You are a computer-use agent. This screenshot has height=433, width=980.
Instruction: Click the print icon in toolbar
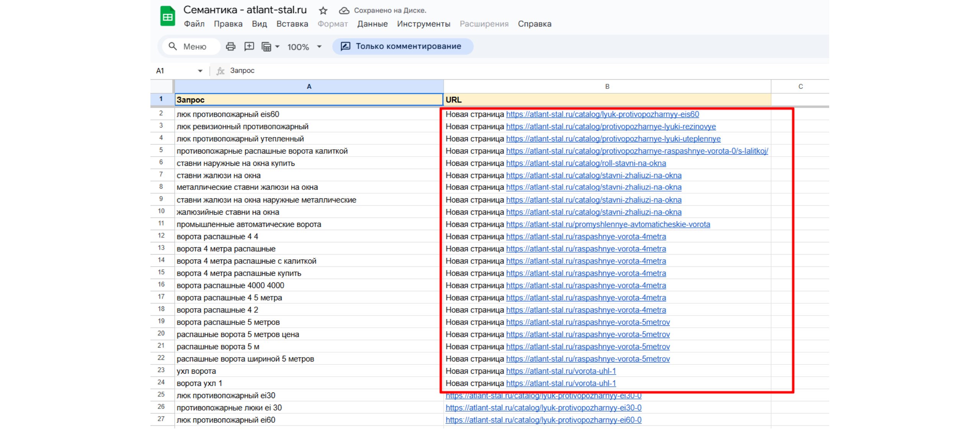pyautogui.click(x=230, y=47)
